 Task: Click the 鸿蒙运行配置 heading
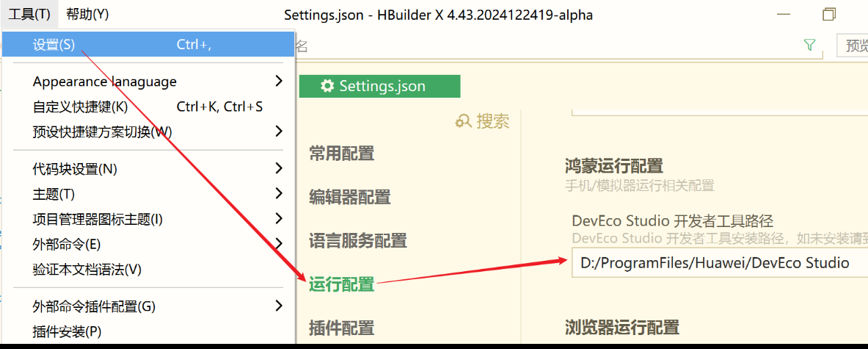614,165
